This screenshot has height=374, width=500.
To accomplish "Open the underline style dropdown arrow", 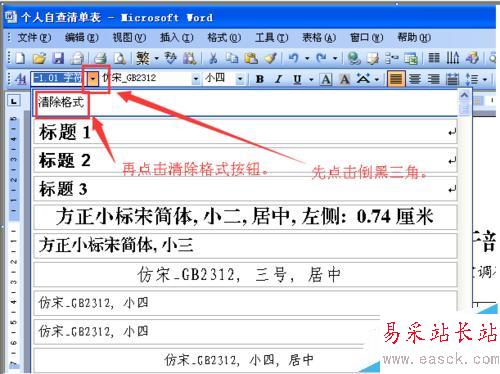I will (x=312, y=79).
